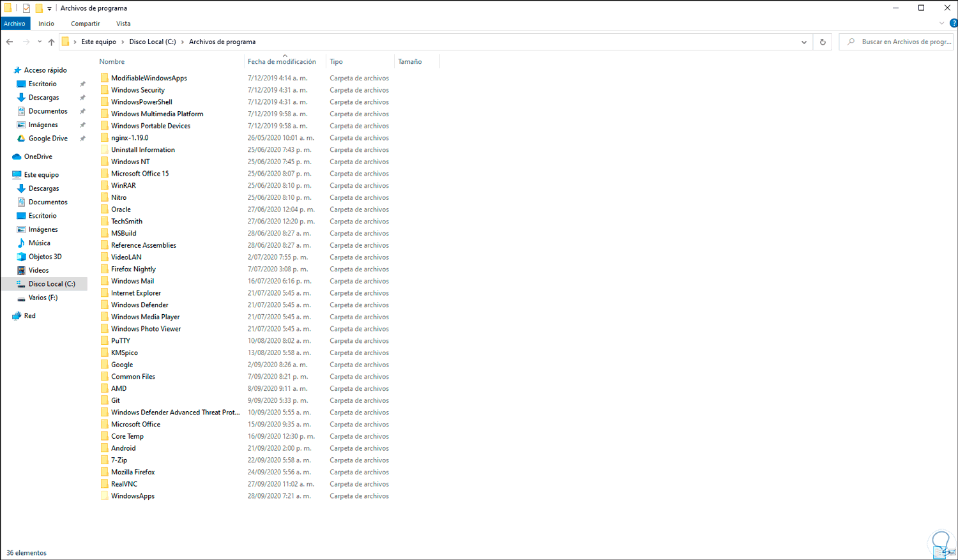The image size is (958, 560).
Task: Navigate to Disco Local (C:) in breadcrumb
Action: [153, 42]
